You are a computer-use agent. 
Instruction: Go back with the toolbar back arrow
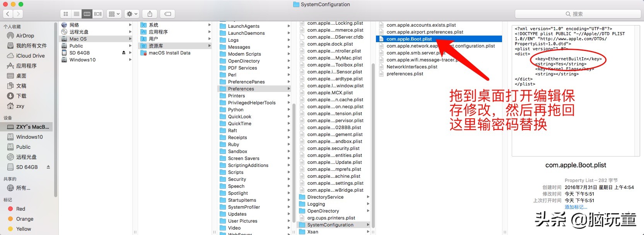(x=8, y=14)
